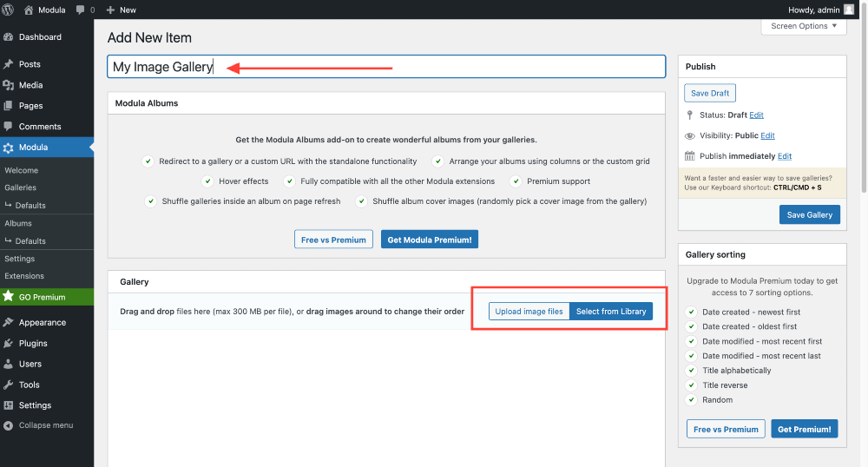868x467 pixels.
Task: Click the Get Modula Premium! button
Action: (x=430, y=240)
